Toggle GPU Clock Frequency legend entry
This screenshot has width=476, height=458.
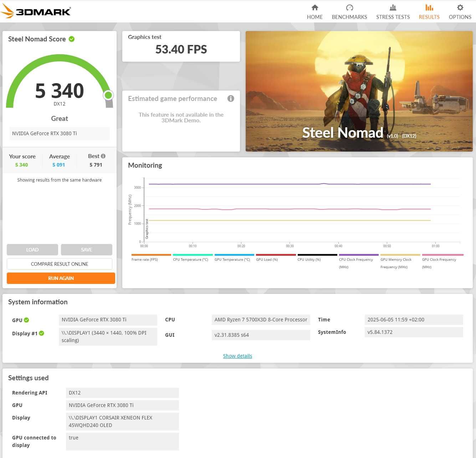point(442,261)
